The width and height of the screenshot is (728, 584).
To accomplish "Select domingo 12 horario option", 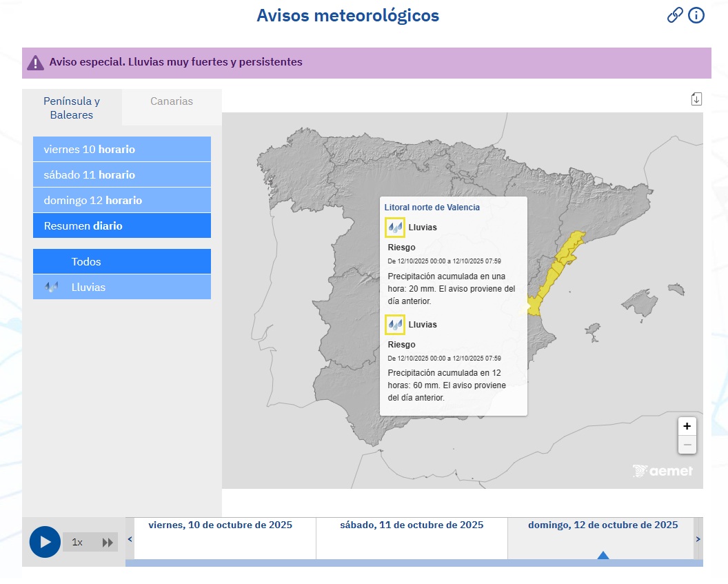I will coord(122,201).
